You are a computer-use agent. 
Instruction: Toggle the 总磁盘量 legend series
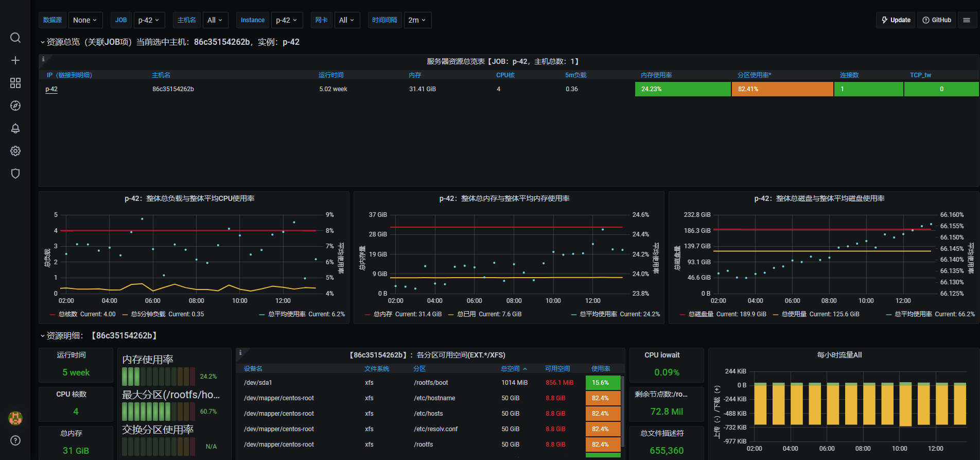click(x=701, y=314)
